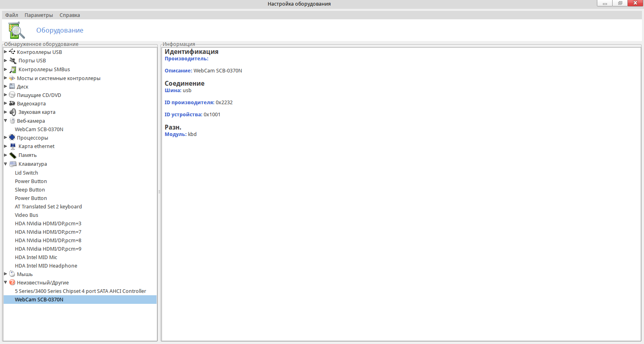The image size is (644, 344).
Task: Close the Настройка оборудования window
Action: click(x=635, y=3)
